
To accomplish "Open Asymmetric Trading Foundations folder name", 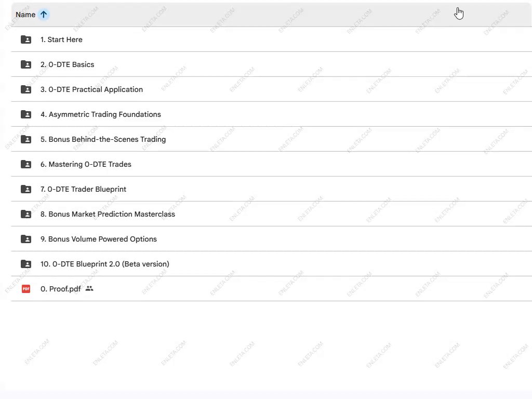I will point(101,114).
